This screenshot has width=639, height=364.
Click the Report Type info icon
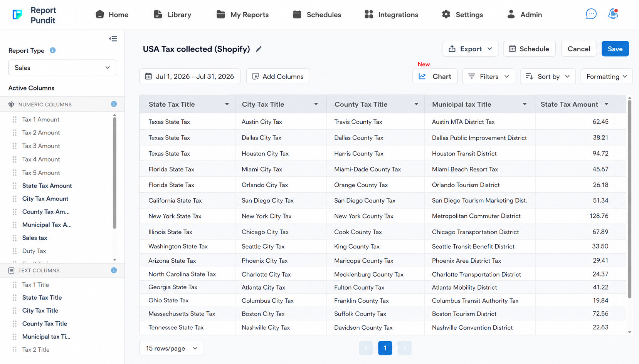[x=53, y=50]
